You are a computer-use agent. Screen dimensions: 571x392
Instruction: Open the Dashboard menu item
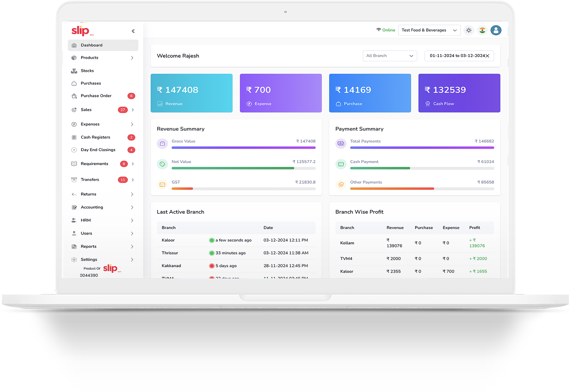point(103,45)
